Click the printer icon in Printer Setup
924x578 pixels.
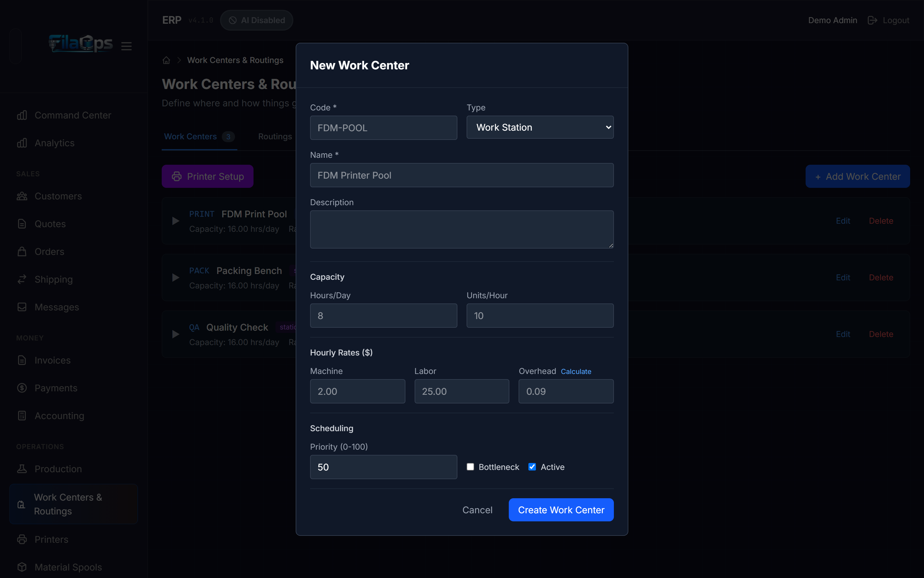pos(176,176)
